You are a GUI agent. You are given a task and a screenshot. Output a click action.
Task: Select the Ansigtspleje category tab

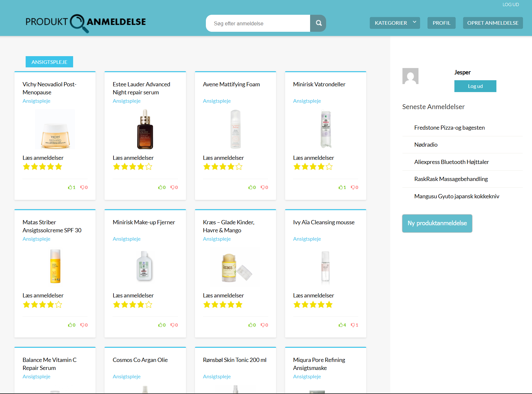[49, 62]
